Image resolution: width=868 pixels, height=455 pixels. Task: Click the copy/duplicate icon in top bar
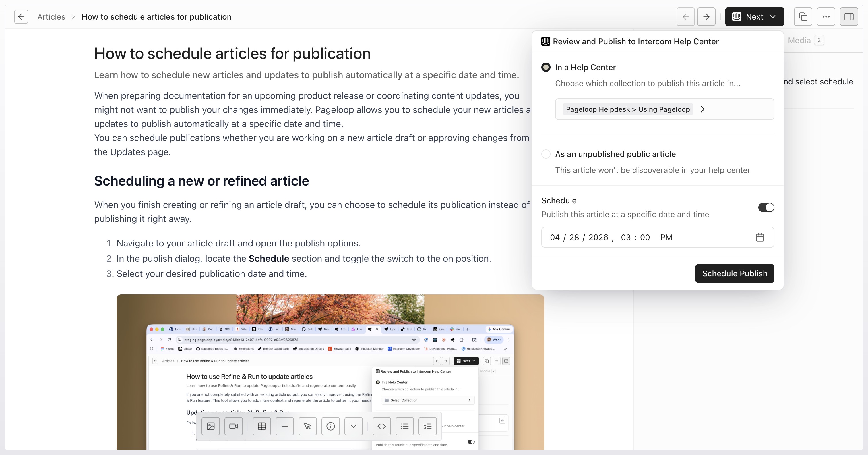click(x=803, y=17)
